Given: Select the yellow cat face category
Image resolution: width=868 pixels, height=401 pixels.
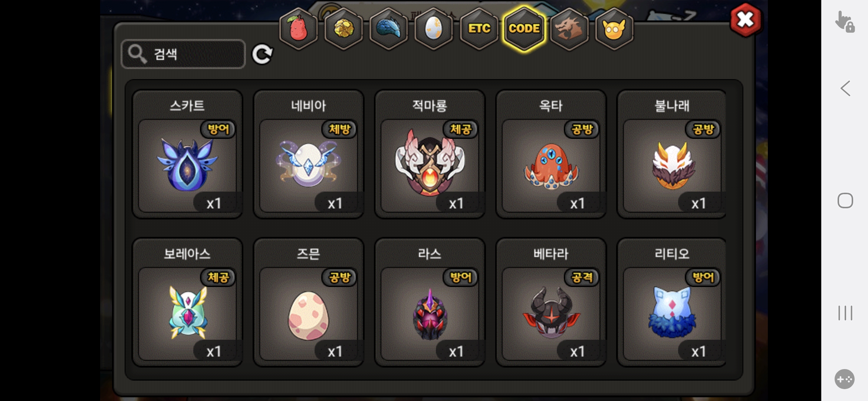Looking at the screenshot, I should [614, 29].
